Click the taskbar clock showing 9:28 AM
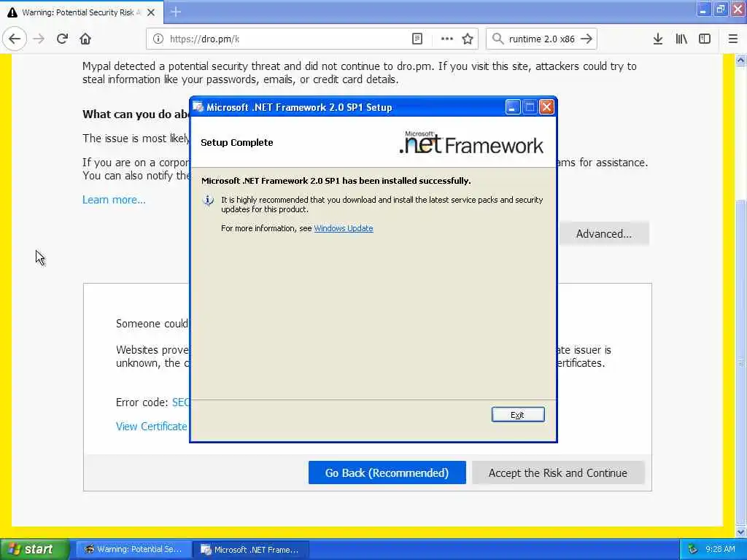The width and height of the screenshot is (747, 560). (x=720, y=550)
